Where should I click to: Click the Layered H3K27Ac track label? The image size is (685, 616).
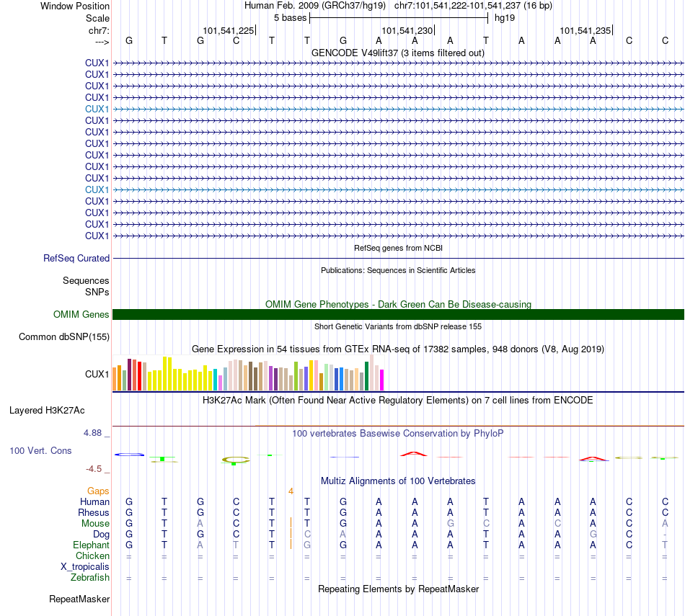[x=47, y=411]
